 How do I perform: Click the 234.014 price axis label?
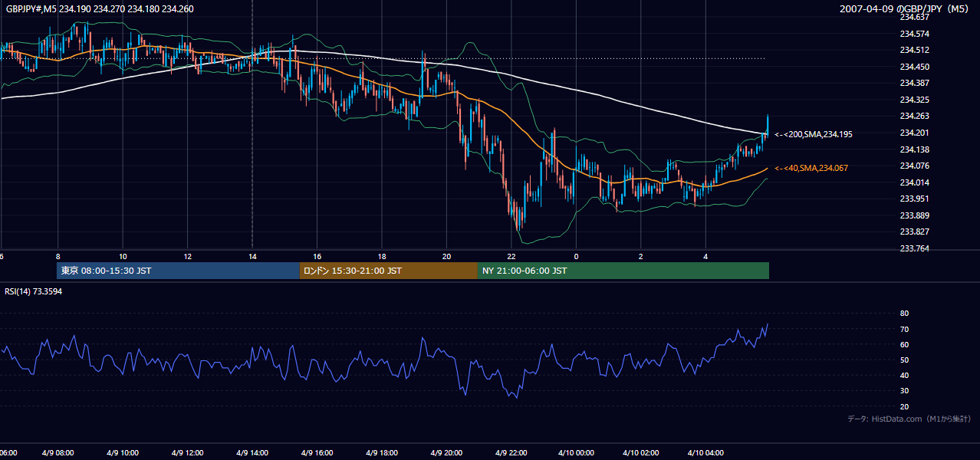[914, 182]
